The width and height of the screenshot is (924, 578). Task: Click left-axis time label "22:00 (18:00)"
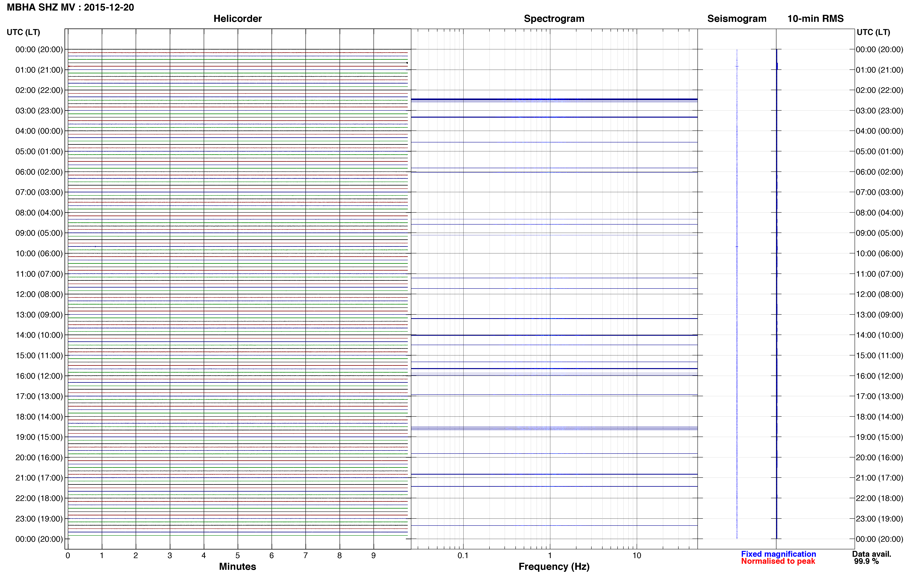[x=39, y=498]
